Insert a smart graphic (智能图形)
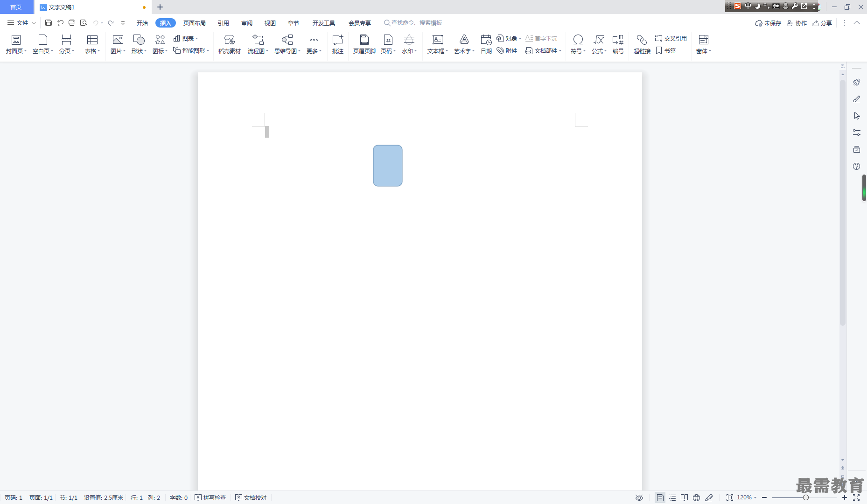Screen dimensions: 867x504 (x=191, y=50)
